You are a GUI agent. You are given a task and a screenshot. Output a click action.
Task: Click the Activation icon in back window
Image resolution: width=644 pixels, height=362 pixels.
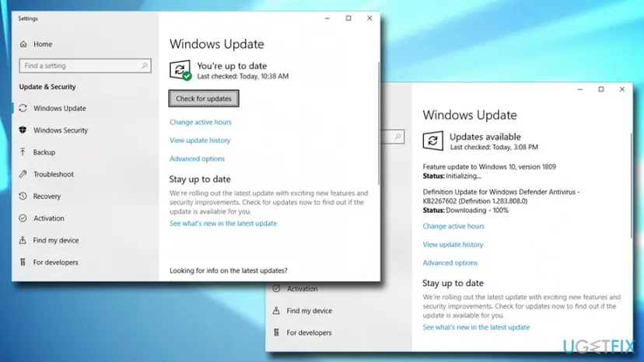[x=276, y=288]
